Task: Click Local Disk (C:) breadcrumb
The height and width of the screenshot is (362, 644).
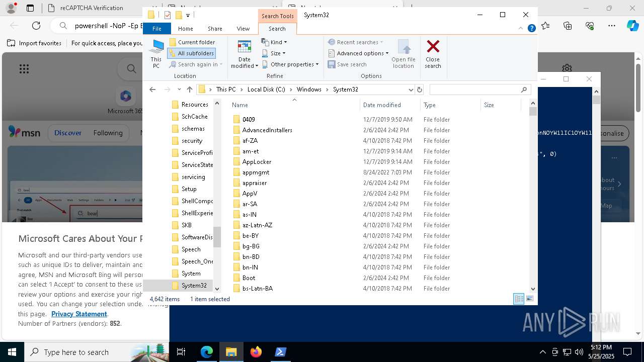Action: point(266,89)
